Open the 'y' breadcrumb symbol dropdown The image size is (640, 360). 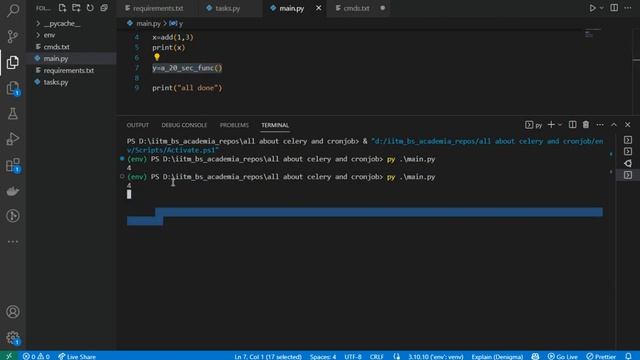[177, 23]
